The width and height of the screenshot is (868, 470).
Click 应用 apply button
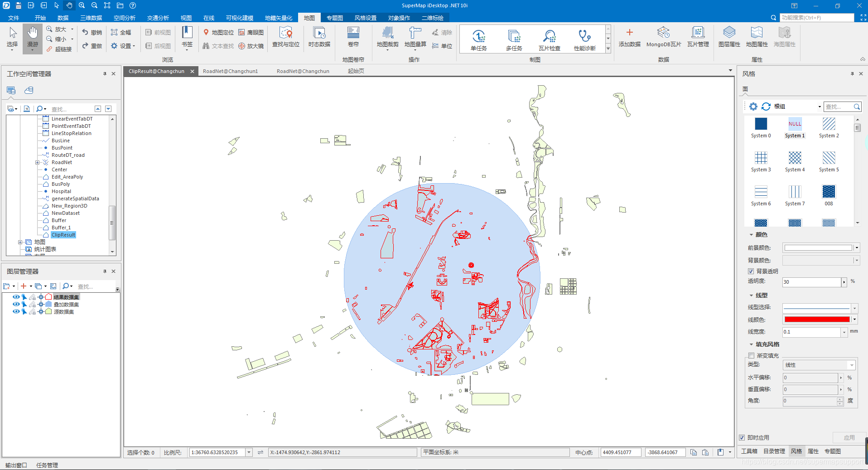[x=849, y=437]
